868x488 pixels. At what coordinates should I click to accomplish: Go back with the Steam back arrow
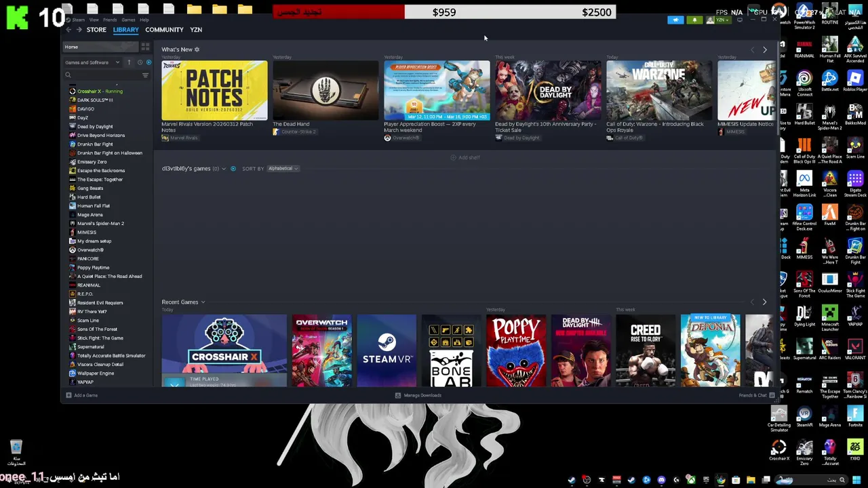tap(68, 30)
